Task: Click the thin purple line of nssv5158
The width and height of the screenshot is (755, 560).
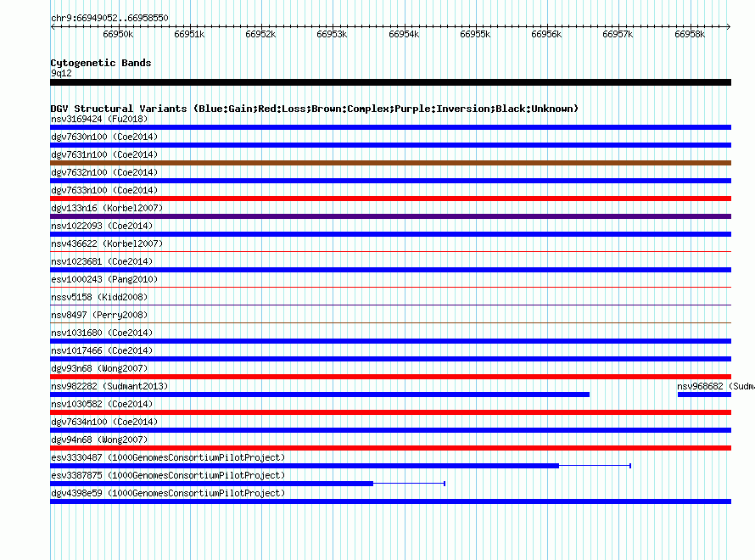Action: 390,305
